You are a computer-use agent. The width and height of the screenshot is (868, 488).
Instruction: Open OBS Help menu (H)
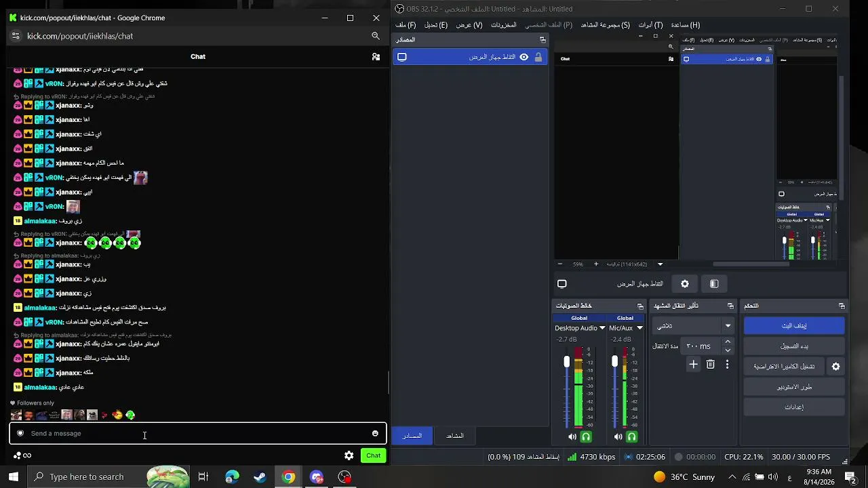pos(685,25)
